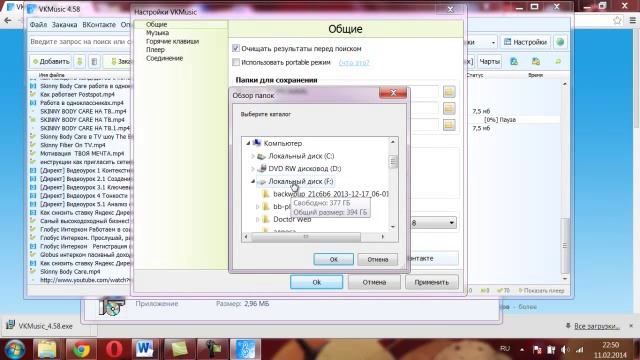Expand the bb-pl folder node
Viewport: 640px width, 360px height.
(x=258, y=207)
